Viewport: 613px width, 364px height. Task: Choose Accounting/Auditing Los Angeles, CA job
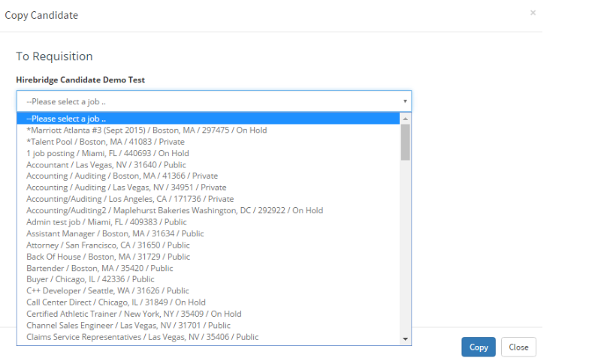click(130, 199)
